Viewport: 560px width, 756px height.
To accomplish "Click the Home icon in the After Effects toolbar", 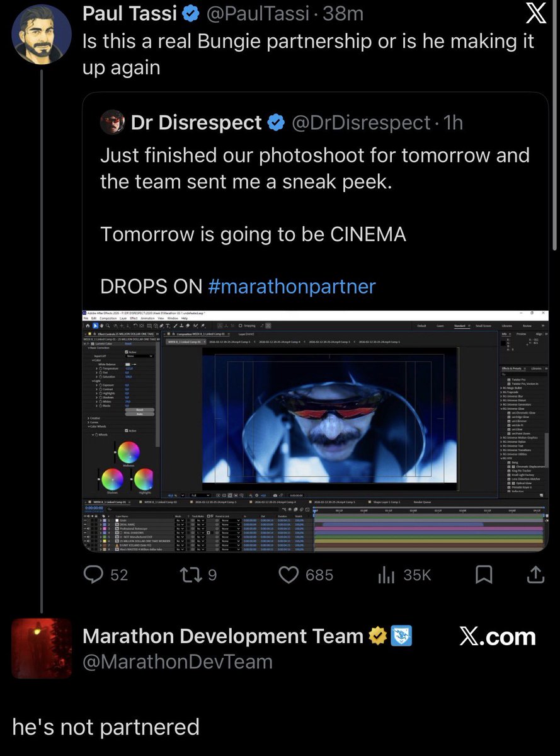I will click(88, 326).
